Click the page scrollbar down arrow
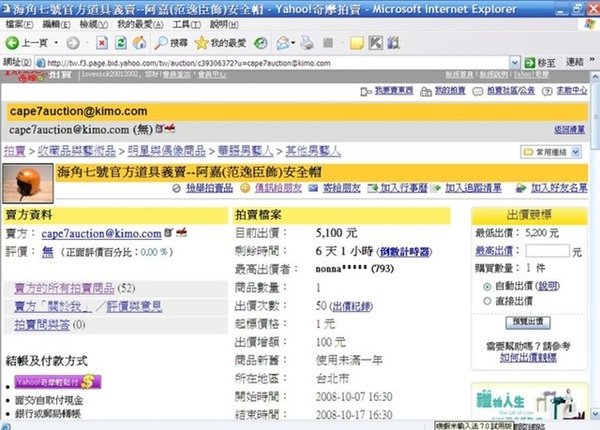Viewport: 600px width, 430px height. (595, 414)
